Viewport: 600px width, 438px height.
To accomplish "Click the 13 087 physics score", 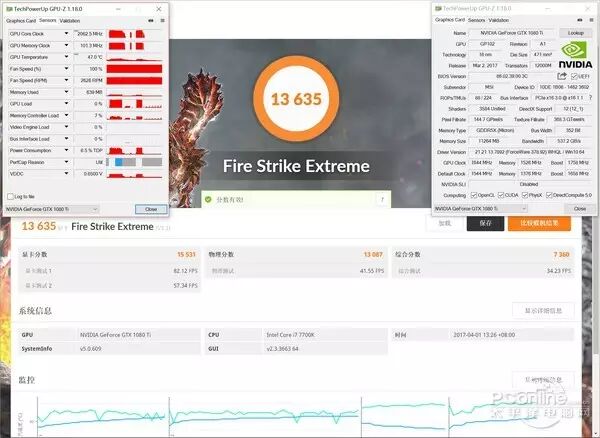I will point(373,254).
